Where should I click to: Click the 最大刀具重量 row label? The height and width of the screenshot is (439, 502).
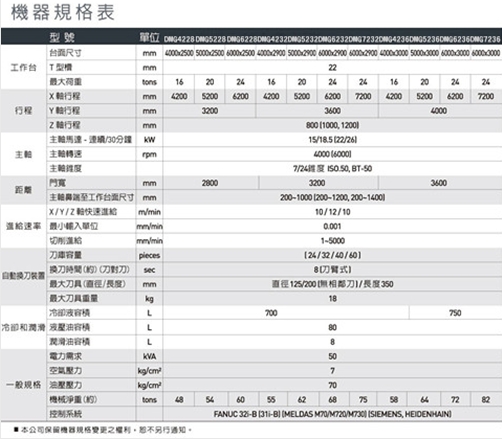click(74, 298)
